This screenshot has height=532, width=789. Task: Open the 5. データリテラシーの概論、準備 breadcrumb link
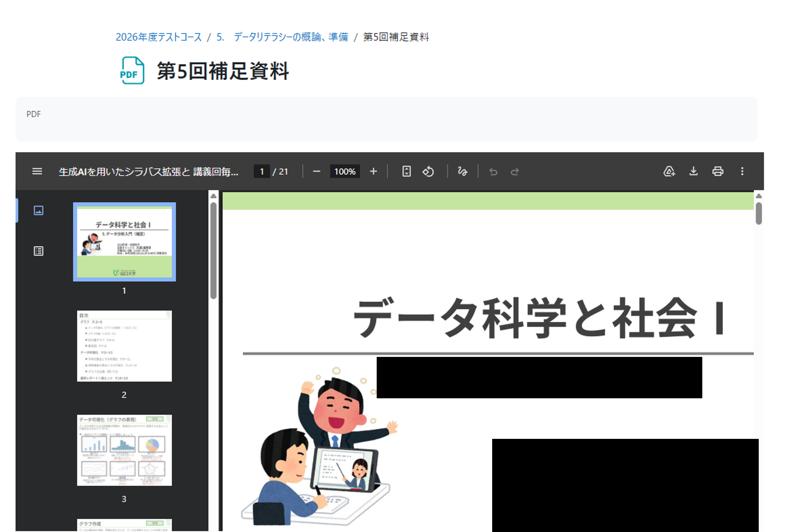[x=282, y=37]
